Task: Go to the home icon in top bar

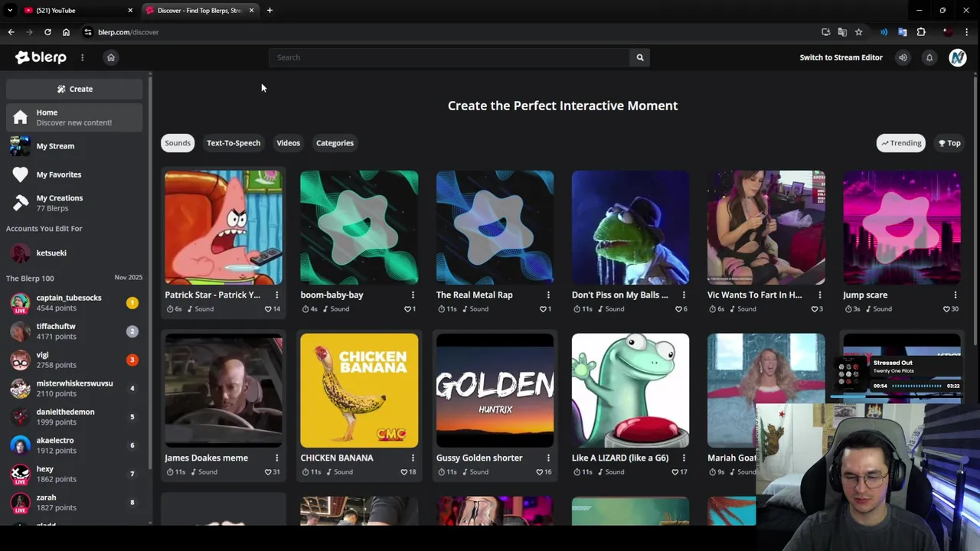Action: [x=111, y=57]
